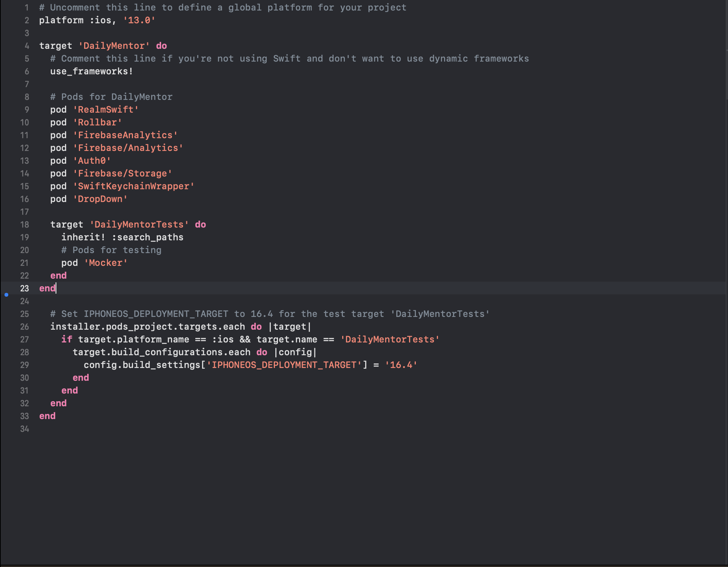Screen dimensions: 728x567
Task: Click the 'FirebaseAnalytics' pod string
Action: point(125,135)
